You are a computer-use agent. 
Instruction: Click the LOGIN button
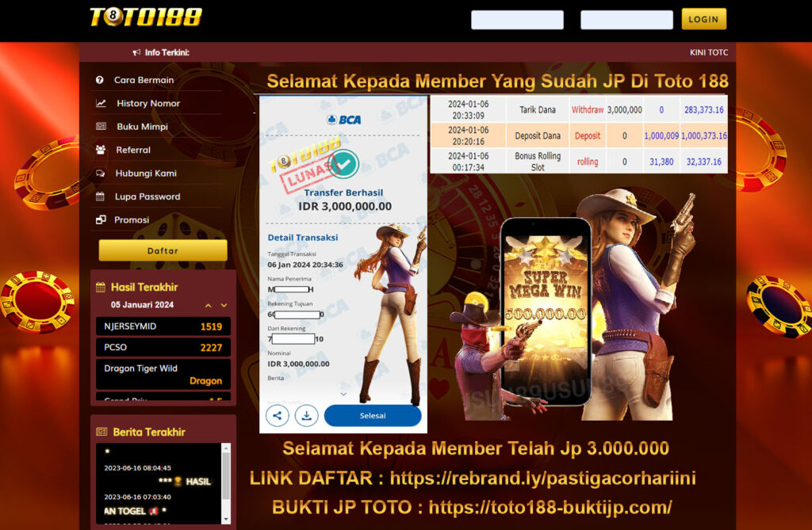(x=704, y=19)
